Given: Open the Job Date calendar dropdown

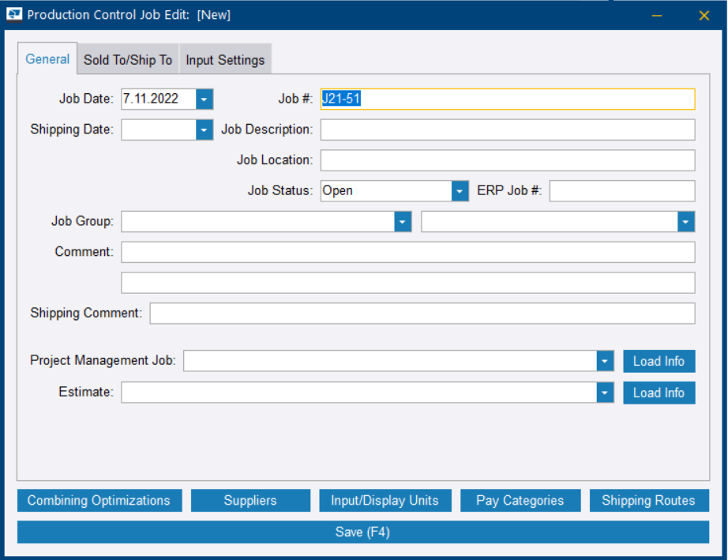Looking at the screenshot, I should (x=204, y=99).
